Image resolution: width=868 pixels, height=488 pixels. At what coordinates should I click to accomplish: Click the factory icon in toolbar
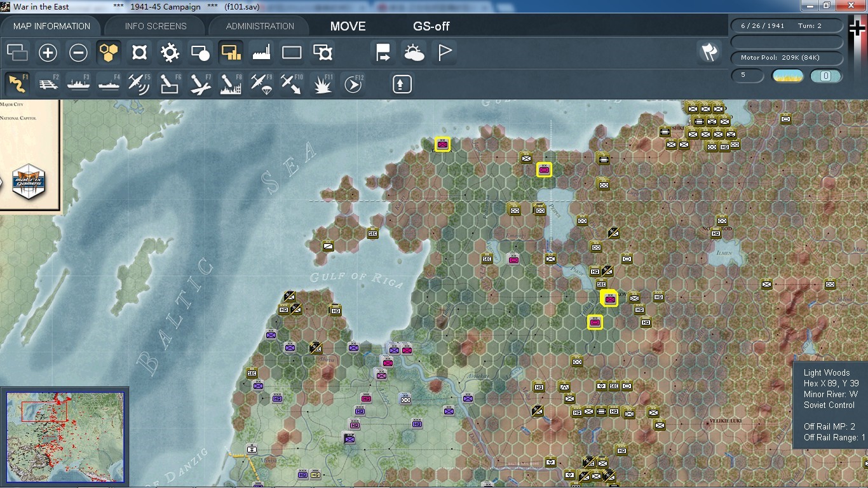point(261,53)
